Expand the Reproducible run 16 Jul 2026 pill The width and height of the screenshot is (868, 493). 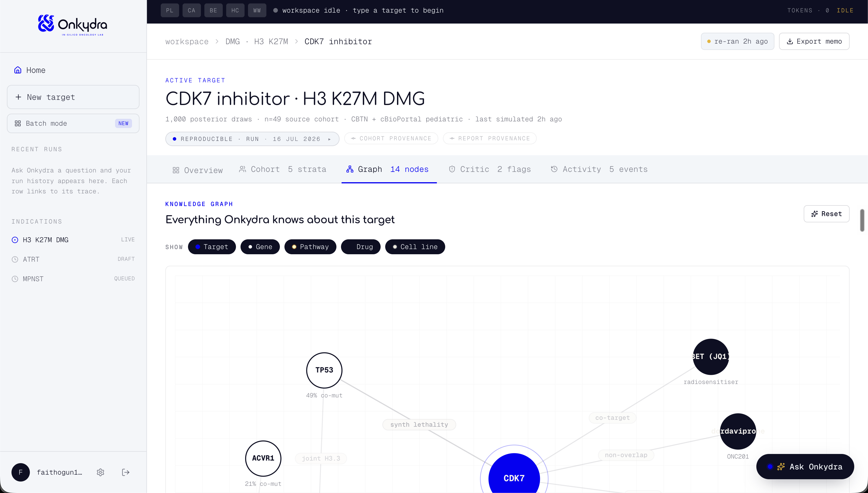pos(252,139)
